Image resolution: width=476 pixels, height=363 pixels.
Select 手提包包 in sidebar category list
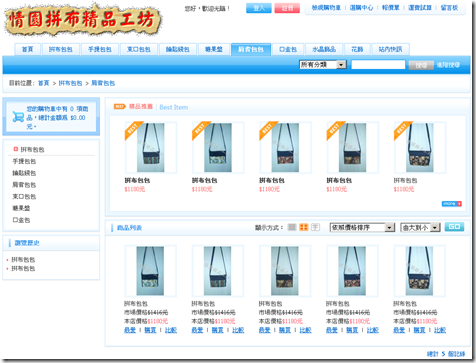point(24,161)
